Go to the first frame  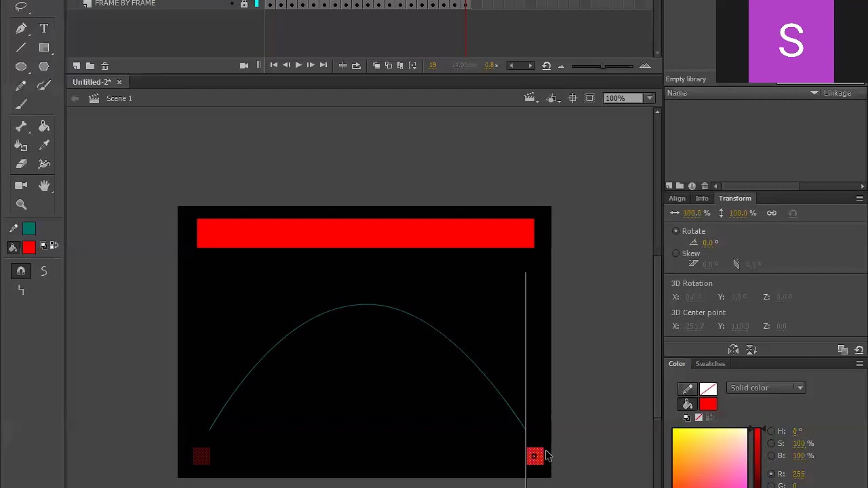(x=273, y=65)
